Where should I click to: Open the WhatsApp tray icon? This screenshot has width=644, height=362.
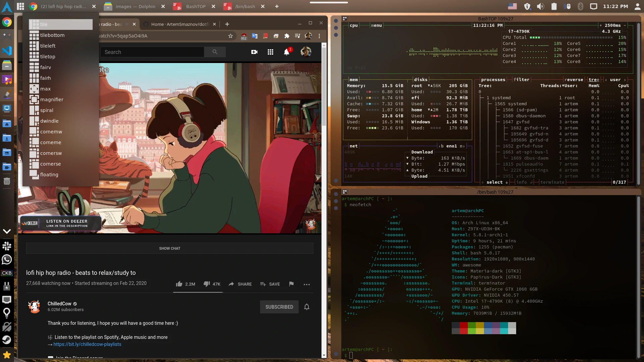7,259
